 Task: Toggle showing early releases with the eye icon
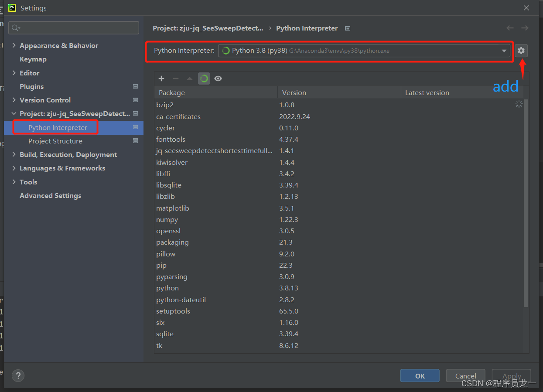pos(218,78)
